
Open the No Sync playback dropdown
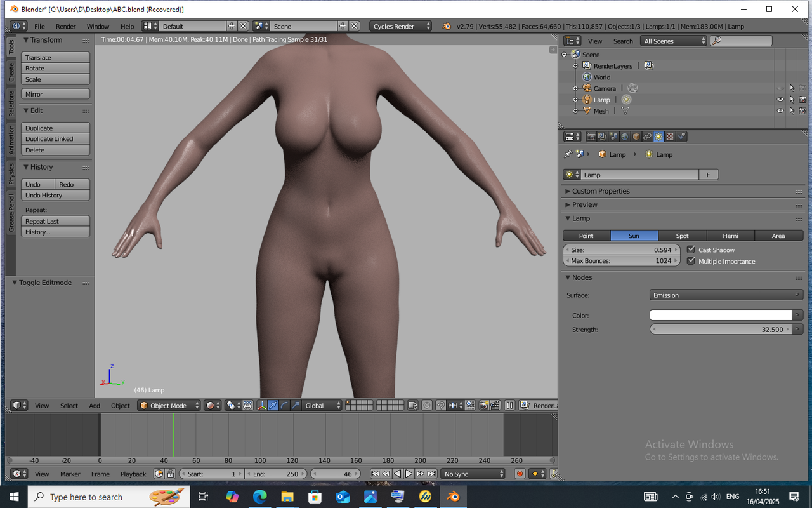click(x=473, y=474)
